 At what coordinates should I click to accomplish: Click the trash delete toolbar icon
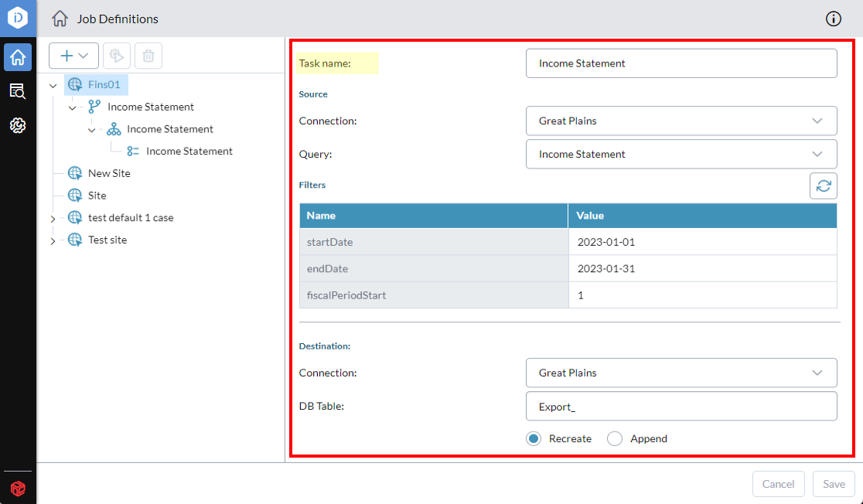pos(148,56)
